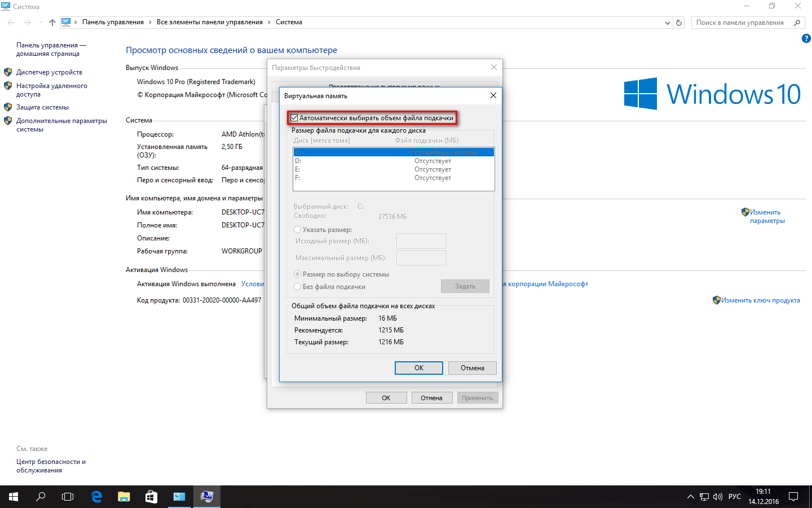Cancel the Виртуальная память dialog
The image size is (812, 508).
473,368
